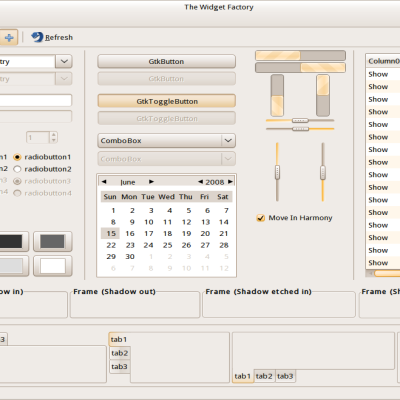Go to next year after 2008

(x=230, y=182)
